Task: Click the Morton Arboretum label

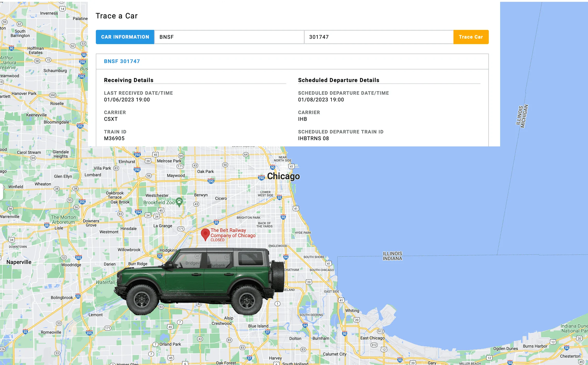Action: pyautogui.click(x=63, y=220)
